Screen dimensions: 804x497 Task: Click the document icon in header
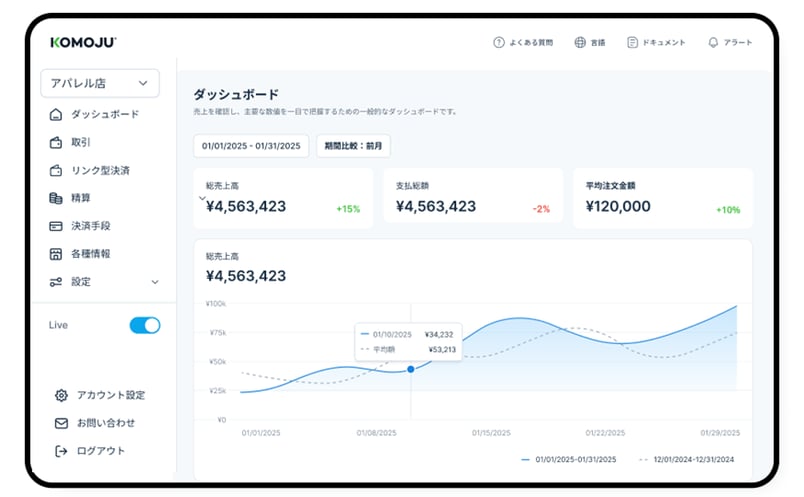point(632,43)
